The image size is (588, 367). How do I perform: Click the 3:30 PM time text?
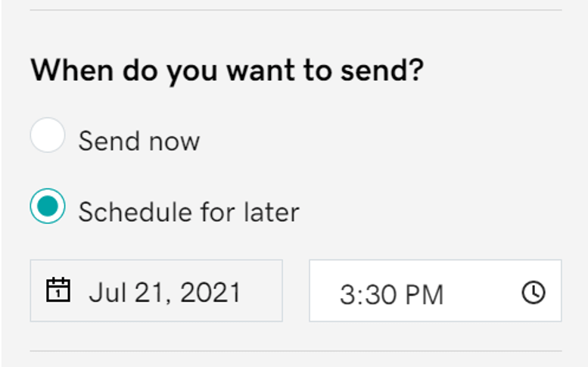[392, 294]
